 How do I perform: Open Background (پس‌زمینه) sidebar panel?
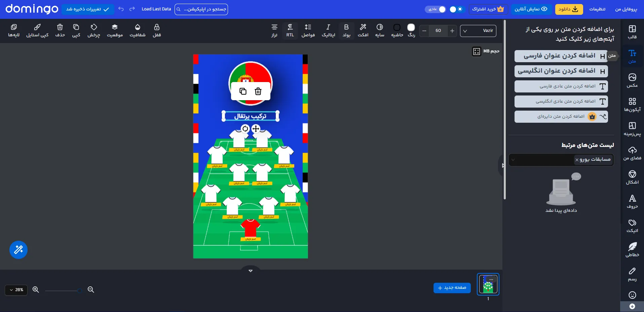pos(632,129)
